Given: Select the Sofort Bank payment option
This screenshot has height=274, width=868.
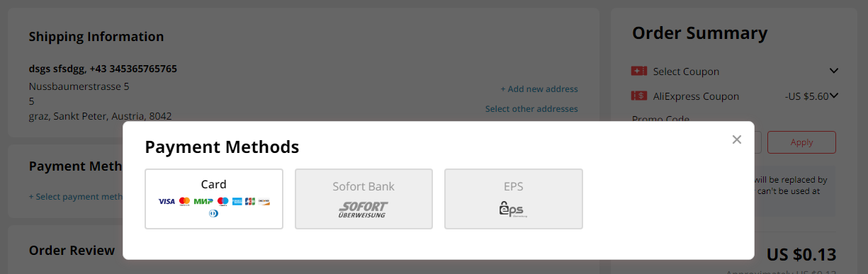Looking at the screenshot, I should [363, 199].
